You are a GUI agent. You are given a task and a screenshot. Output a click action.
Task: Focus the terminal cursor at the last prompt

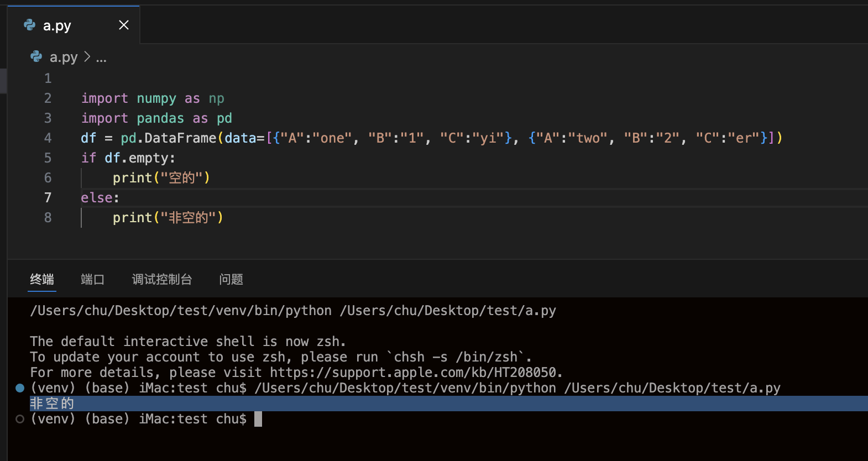tap(258, 419)
